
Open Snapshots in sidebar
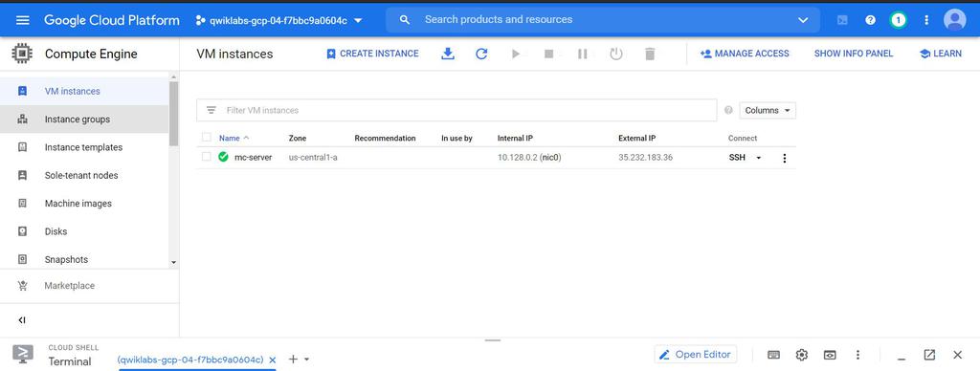click(x=84, y=260)
